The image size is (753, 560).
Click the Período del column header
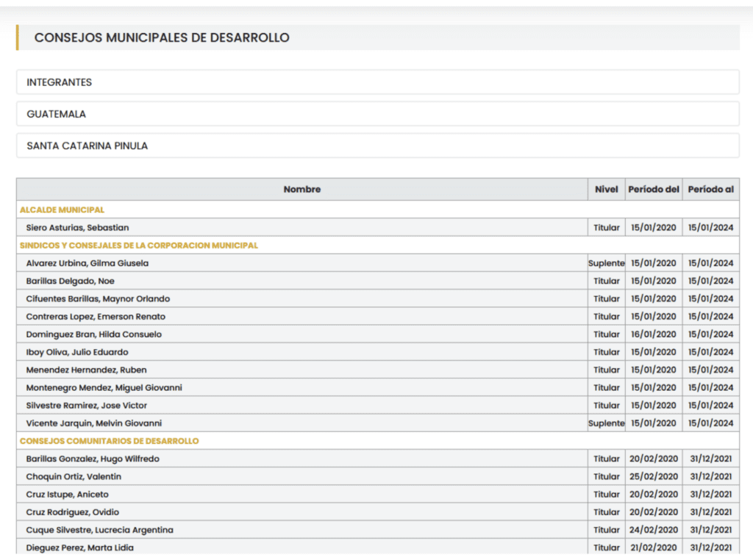click(654, 190)
